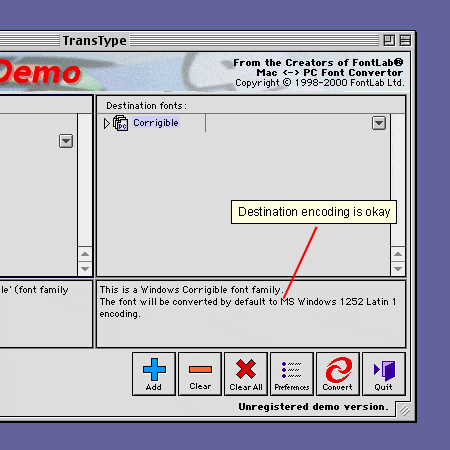Select the Corrigible destination font entry
Screen dimensions: 450x450
point(156,123)
